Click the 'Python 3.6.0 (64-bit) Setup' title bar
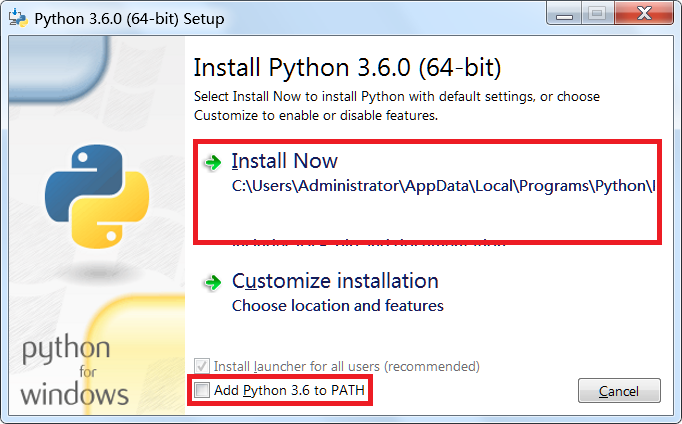This screenshot has height=424, width=682. click(129, 19)
